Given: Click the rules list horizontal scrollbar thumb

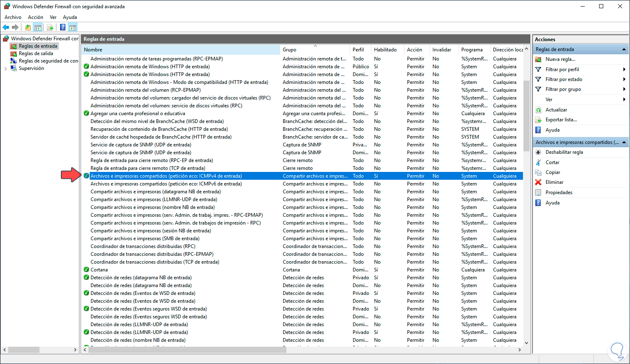Looking at the screenshot, I should (x=187, y=350).
